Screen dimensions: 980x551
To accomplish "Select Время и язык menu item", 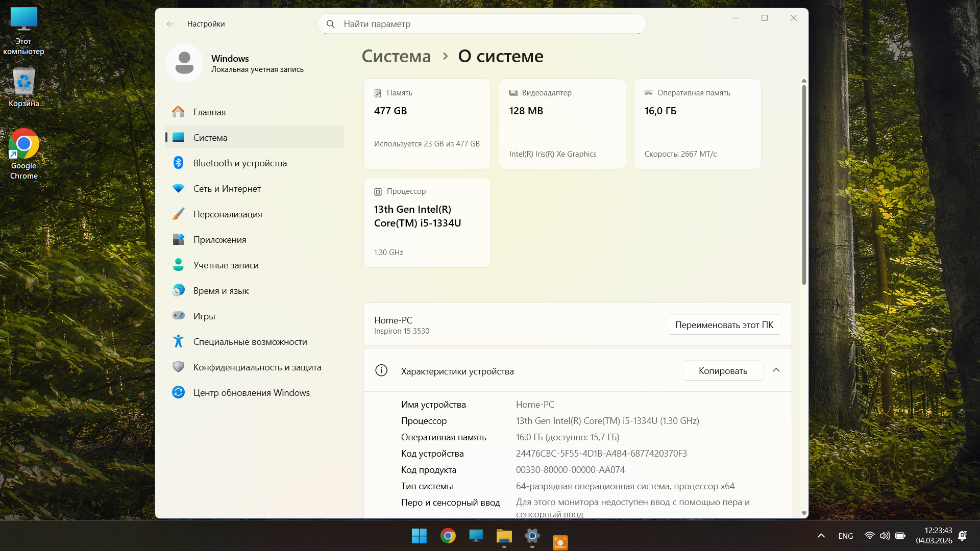I will point(220,291).
